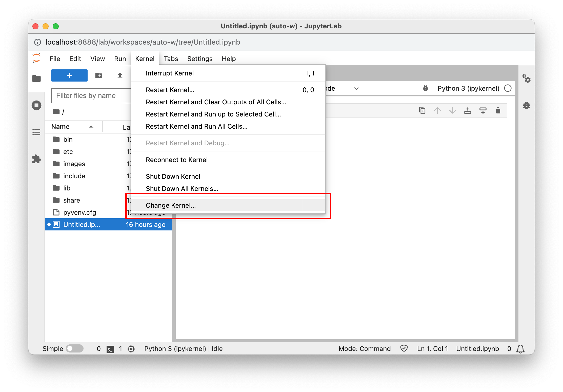Open the Running Terminals and Kernels sidebar
The image size is (563, 392).
coord(36,105)
